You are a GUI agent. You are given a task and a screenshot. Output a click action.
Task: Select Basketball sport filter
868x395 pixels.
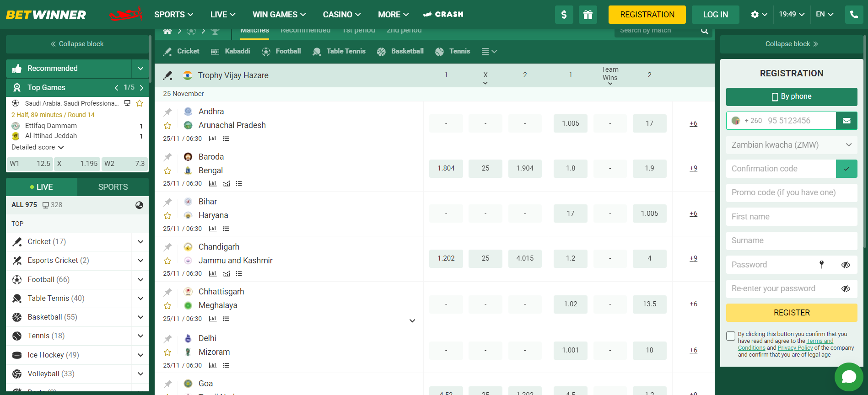coord(400,51)
